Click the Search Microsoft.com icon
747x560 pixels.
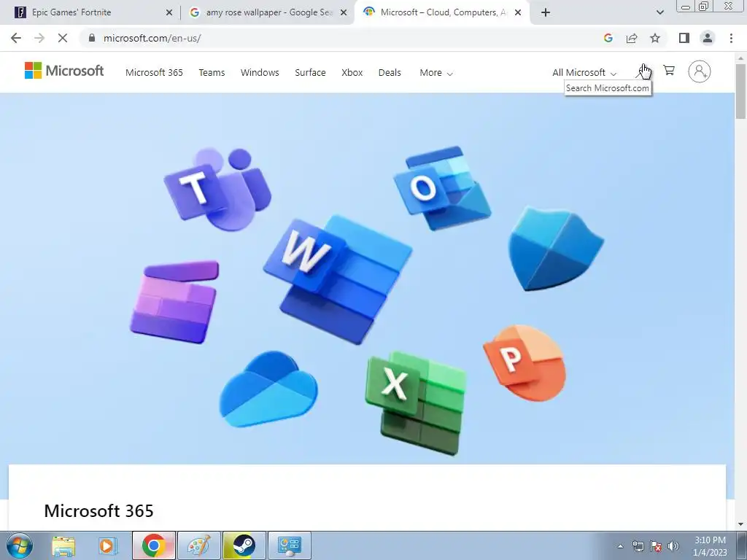tap(641, 71)
